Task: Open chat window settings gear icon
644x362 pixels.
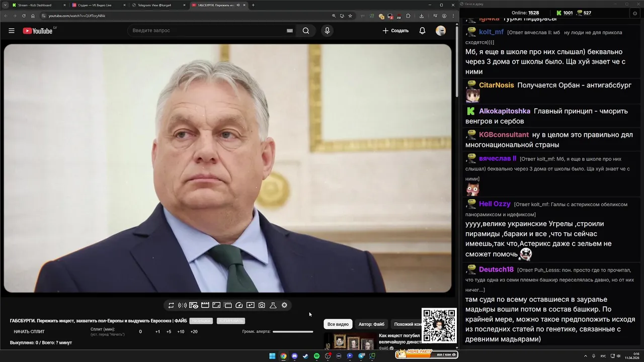Action: 635,13
